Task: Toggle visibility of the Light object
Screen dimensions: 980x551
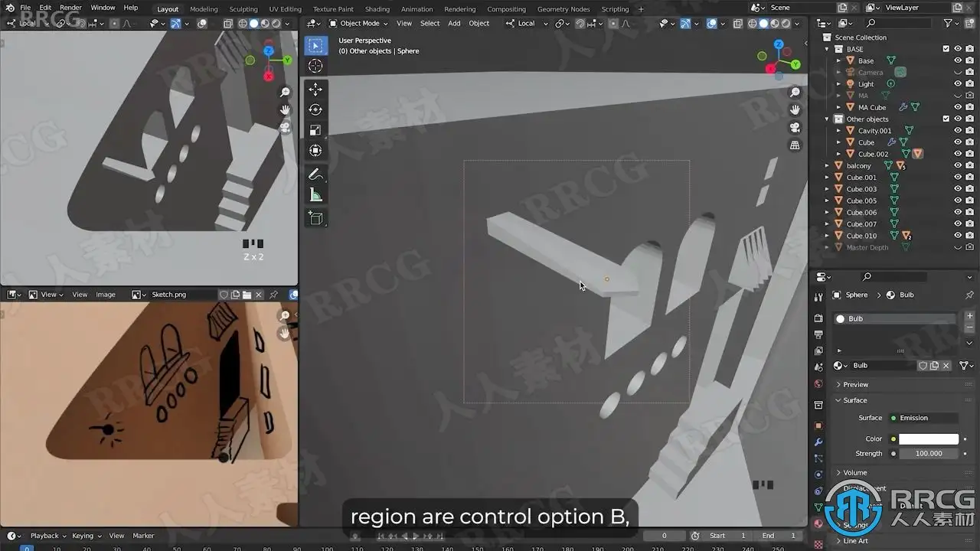Action: 957,84
